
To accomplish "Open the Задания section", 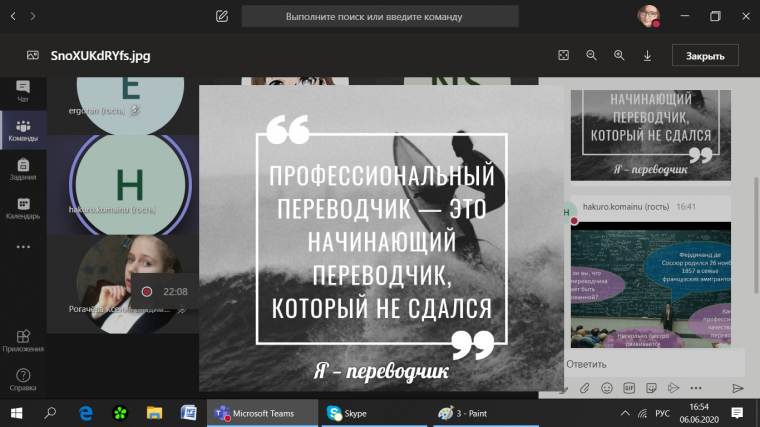I will pos(23,169).
